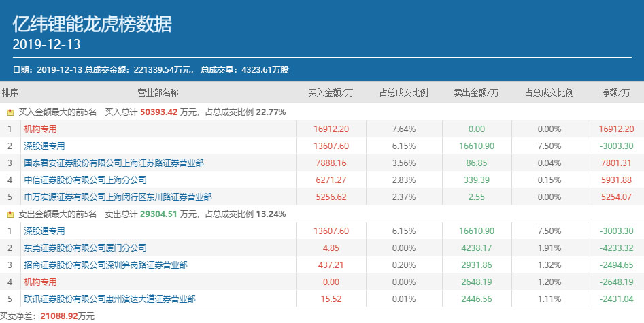Click 机构专用 in the top buyers list
Image resolution: width=644 pixels, height=323 pixels.
[41, 129]
